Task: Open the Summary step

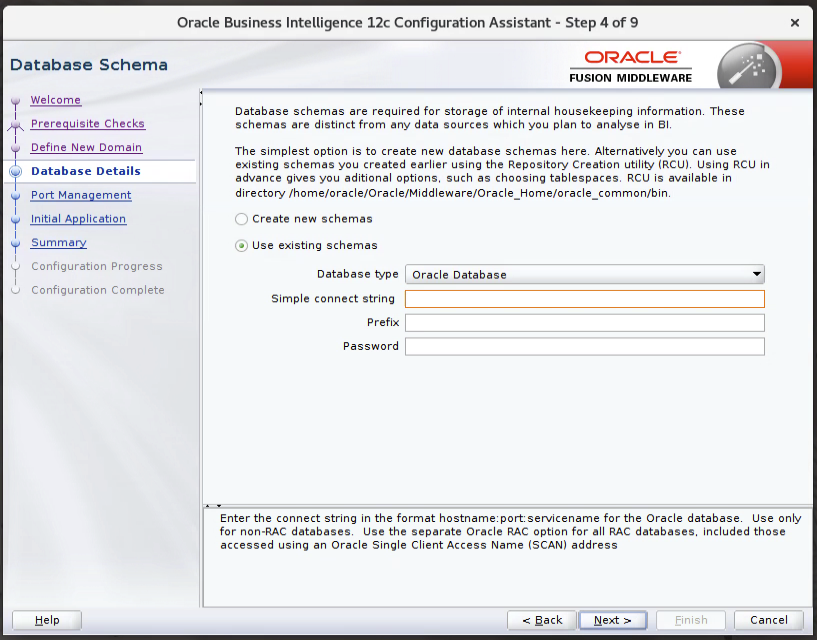Action: click(59, 242)
